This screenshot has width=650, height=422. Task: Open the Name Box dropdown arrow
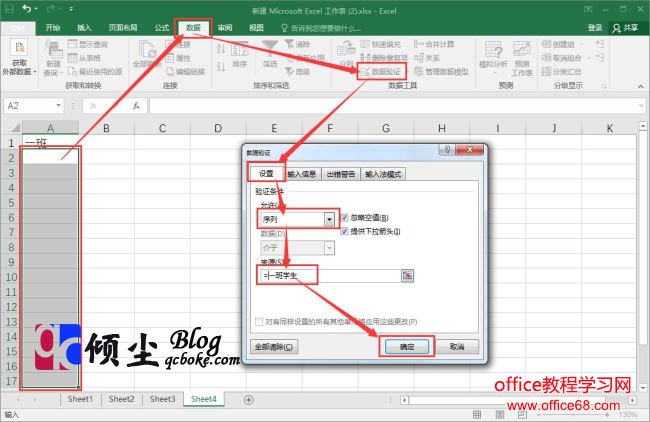(x=58, y=106)
